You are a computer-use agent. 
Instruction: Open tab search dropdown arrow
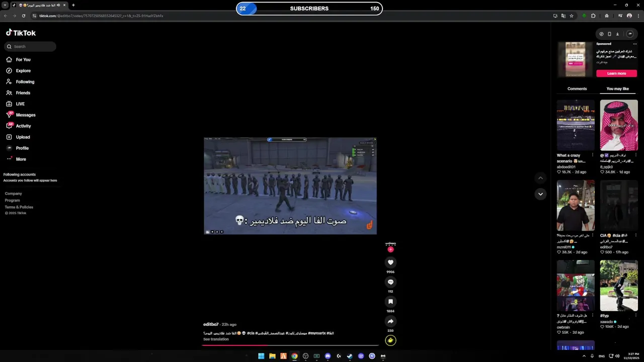pos(5,5)
